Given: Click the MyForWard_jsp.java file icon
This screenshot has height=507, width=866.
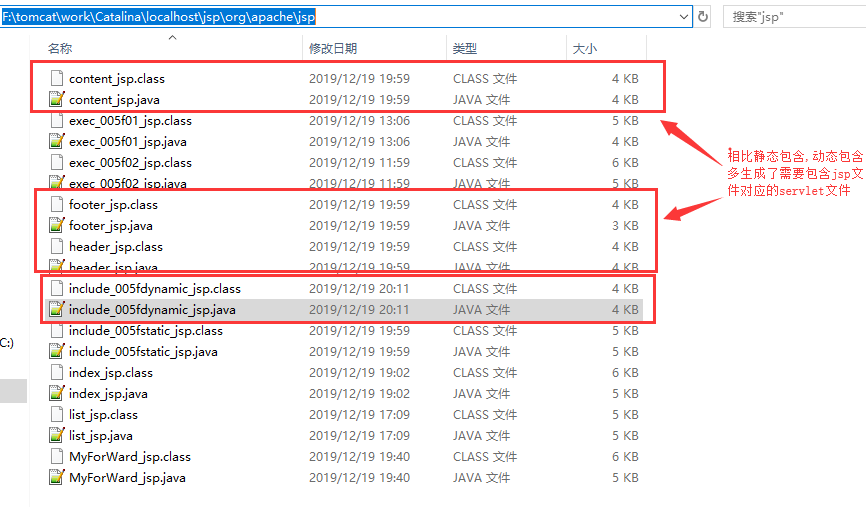Looking at the screenshot, I should tap(56, 477).
